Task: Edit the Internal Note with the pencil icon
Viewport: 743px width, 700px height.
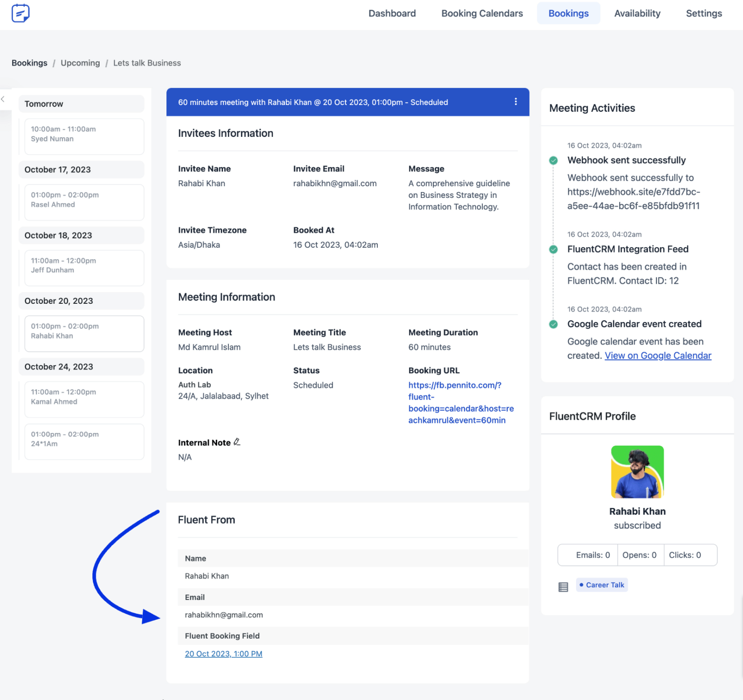Action: click(237, 442)
